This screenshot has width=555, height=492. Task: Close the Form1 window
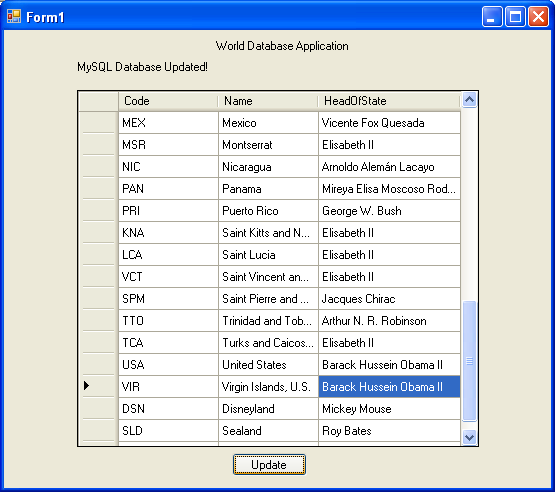[x=538, y=17]
